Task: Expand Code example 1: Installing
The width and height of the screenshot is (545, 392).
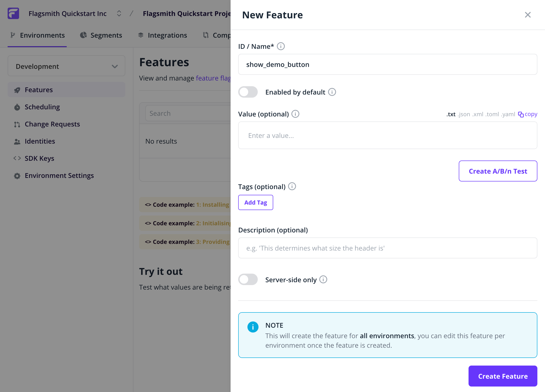Action: (x=187, y=205)
